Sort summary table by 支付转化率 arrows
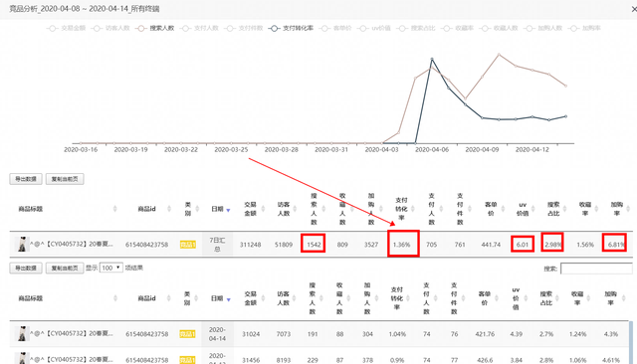Viewport: 637px width, 364px height. click(412, 209)
